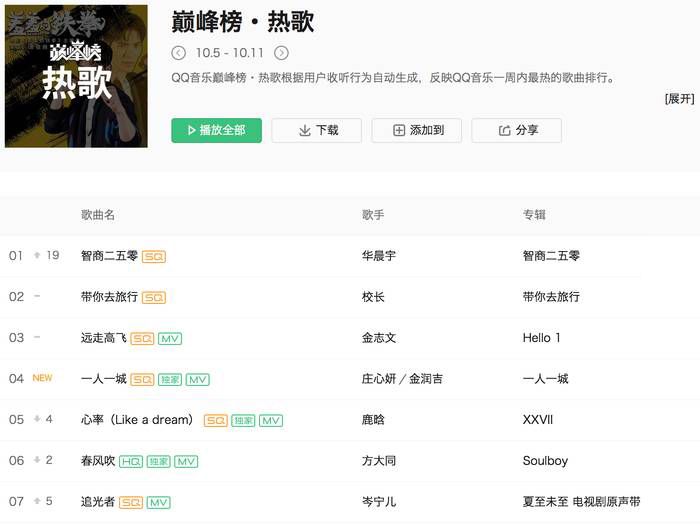This screenshot has height=525, width=700.
Task: Go to the previous week chart
Action: pos(178,53)
